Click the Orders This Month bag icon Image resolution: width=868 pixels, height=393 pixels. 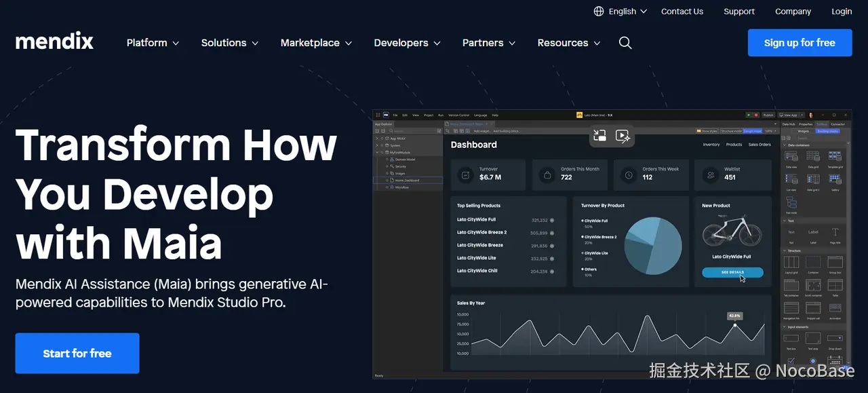click(x=547, y=174)
